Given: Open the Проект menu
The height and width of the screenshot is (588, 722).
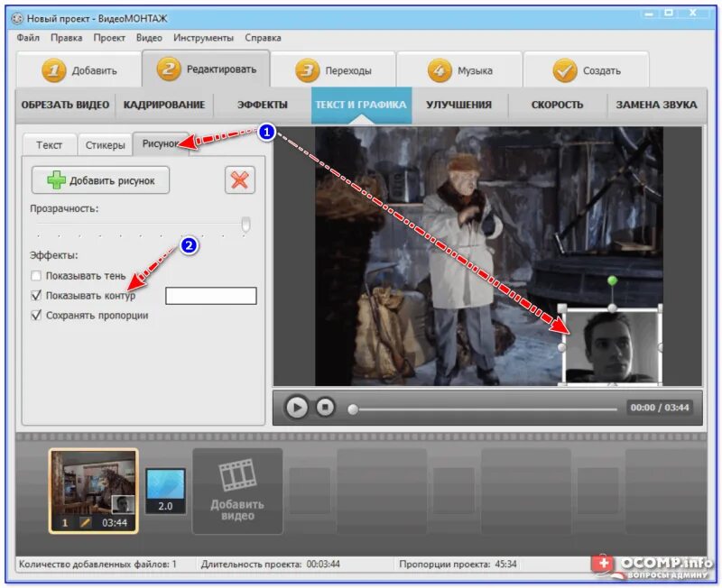Looking at the screenshot, I should pyautogui.click(x=109, y=38).
